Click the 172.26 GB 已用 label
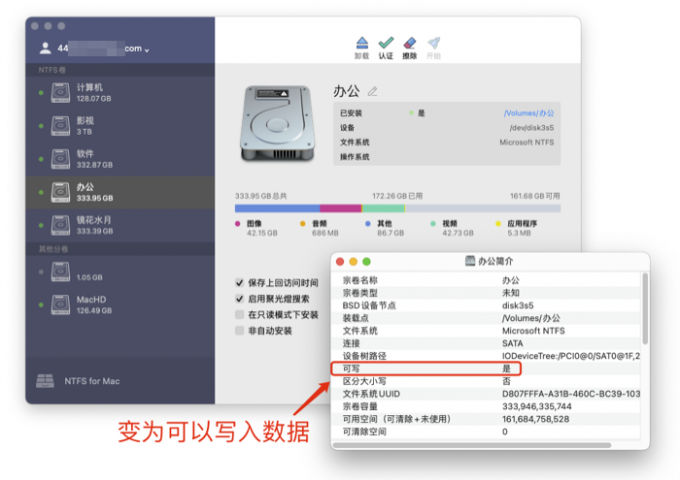This screenshot has width=680, height=480. [397, 196]
